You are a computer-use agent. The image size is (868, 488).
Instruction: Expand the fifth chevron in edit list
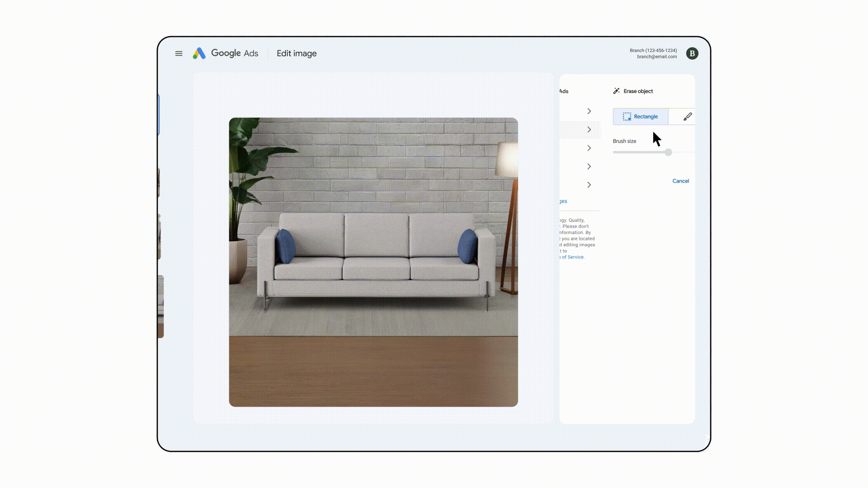tap(589, 185)
